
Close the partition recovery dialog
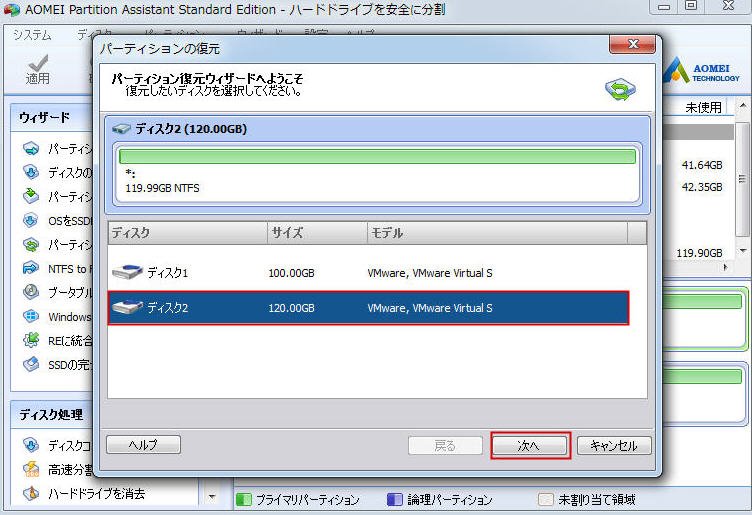633,45
